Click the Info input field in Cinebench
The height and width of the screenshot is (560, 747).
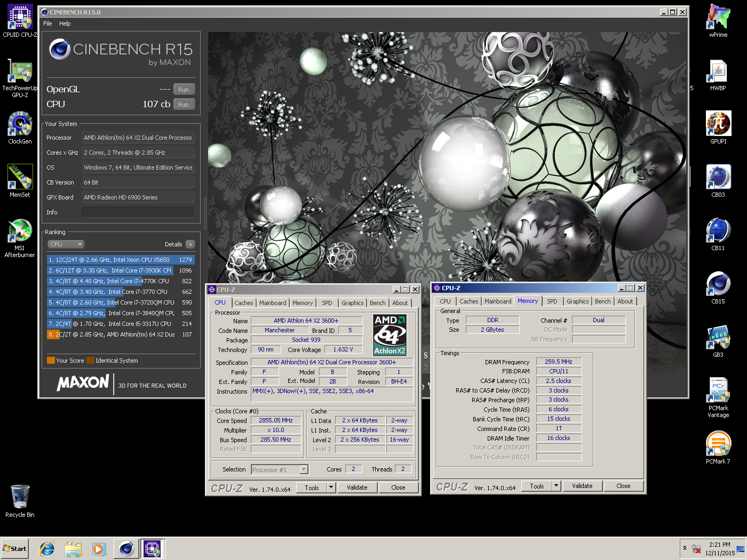pos(138,212)
